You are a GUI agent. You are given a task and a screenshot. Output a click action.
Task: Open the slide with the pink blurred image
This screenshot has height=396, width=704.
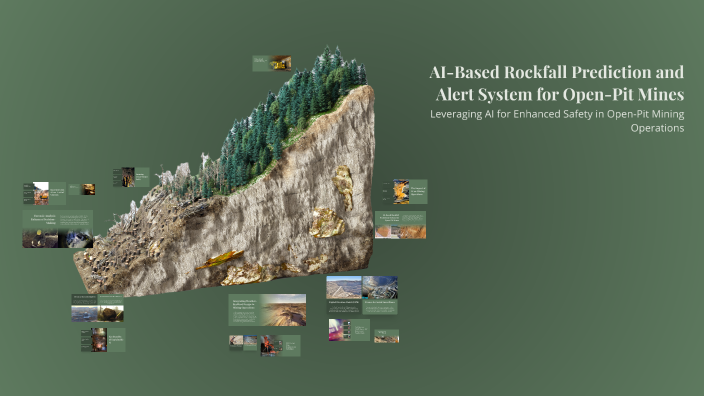[x=349, y=330]
